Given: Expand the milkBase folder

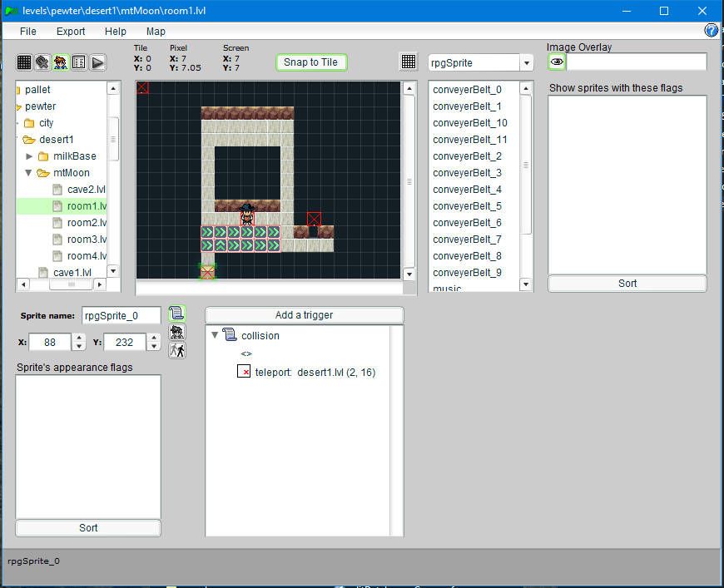Looking at the screenshot, I should click(x=30, y=156).
